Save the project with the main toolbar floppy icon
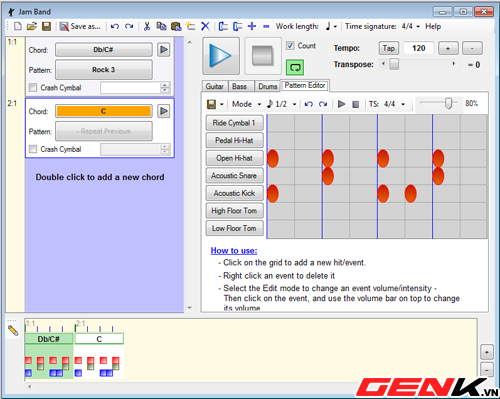This screenshot has width=500, height=399. 46,26
